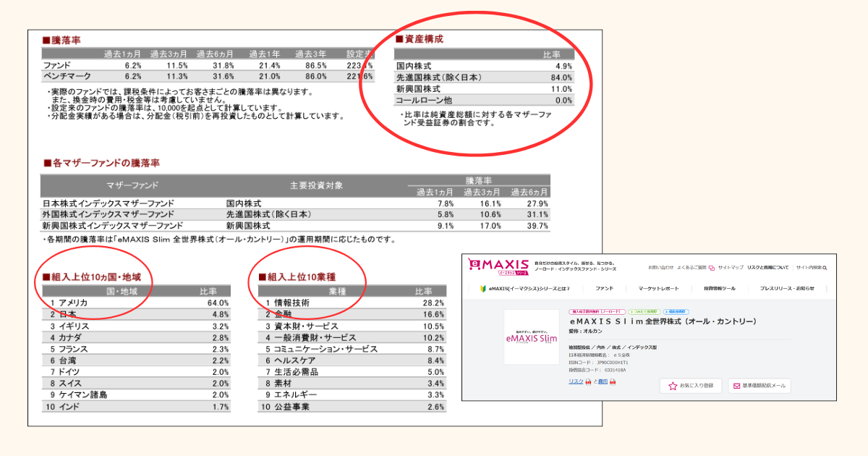Click the サイトマップ link

[x=731, y=267]
